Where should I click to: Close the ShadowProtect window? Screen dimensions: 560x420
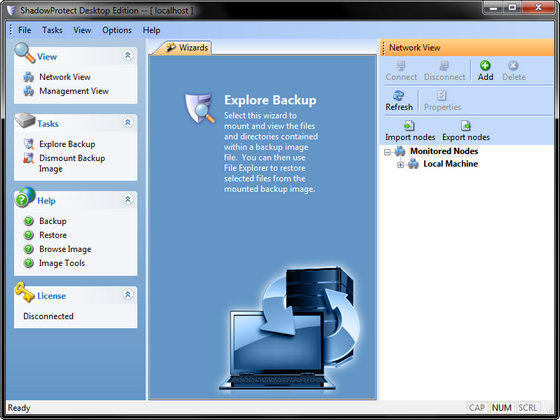(538, 8)
